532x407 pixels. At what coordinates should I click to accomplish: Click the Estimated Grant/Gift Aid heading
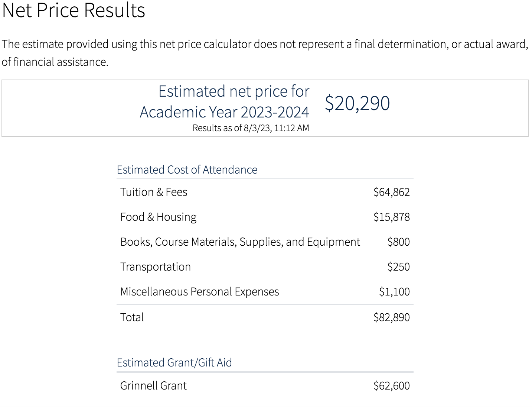174,362
